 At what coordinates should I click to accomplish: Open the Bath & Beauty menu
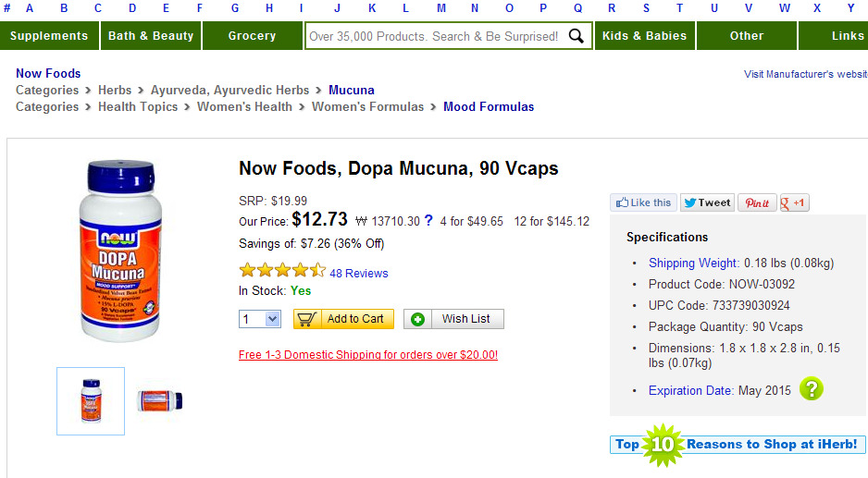click(151, 36)
